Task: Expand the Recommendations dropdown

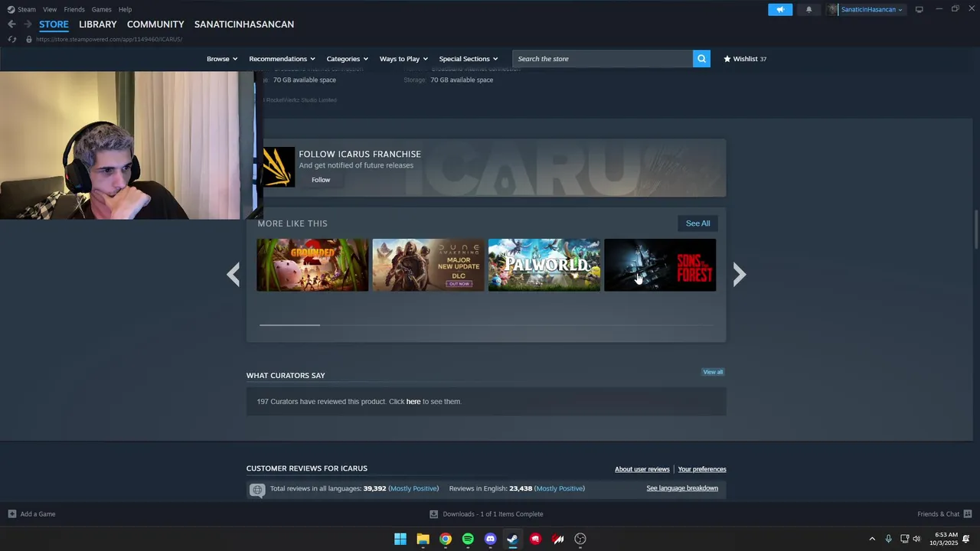Action: [x=282, y=59]
